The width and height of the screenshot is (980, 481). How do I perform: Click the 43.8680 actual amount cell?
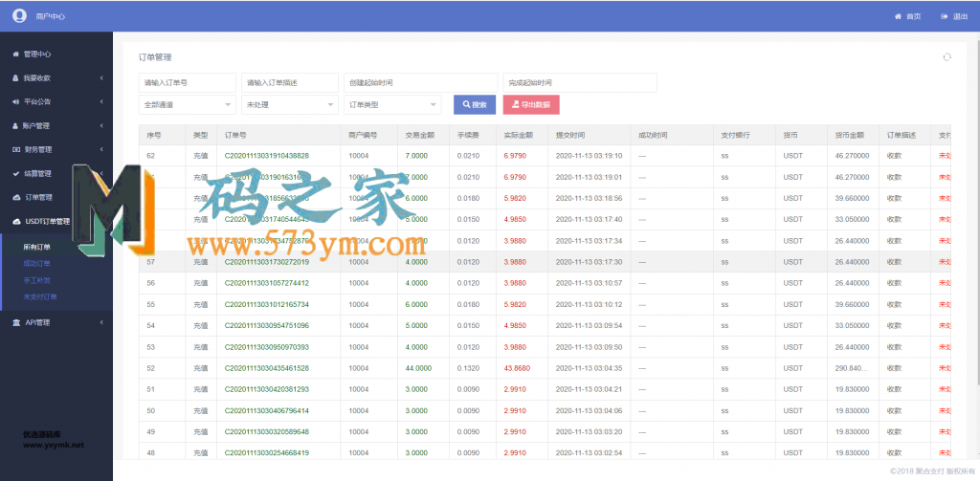[517, 368]
